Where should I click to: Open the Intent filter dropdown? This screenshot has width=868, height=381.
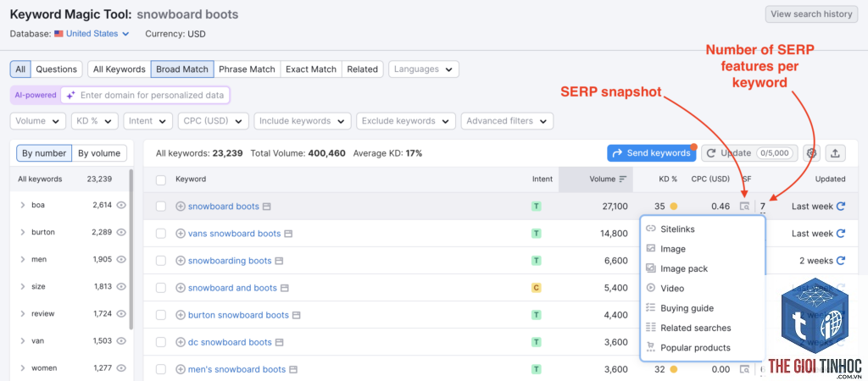click(x=147, y=121)
